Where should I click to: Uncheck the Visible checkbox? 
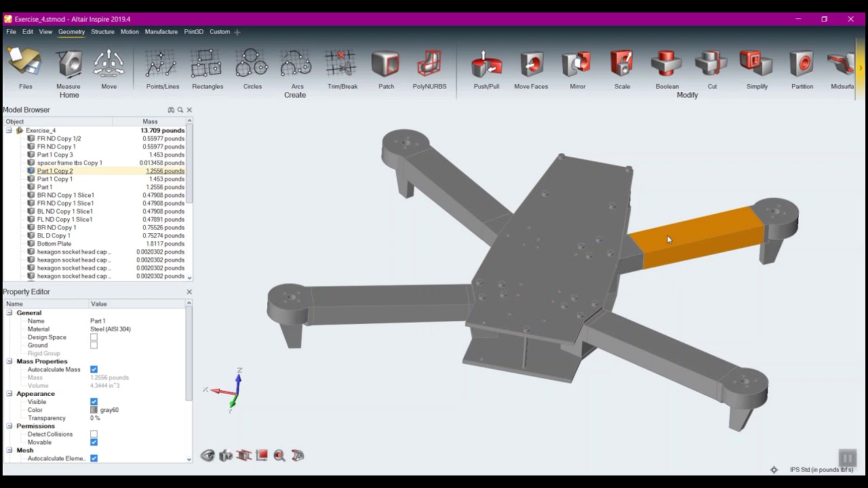(x=94, y=402)
